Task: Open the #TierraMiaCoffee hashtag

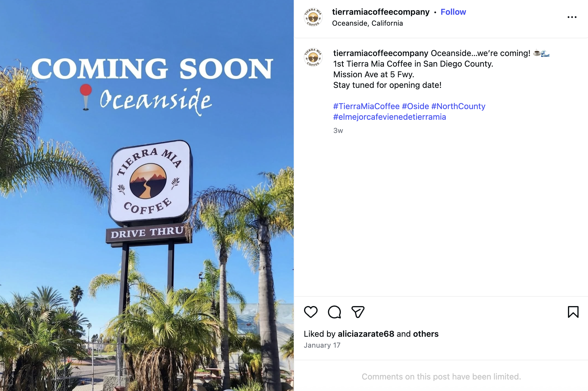Action: coord(366,106)
